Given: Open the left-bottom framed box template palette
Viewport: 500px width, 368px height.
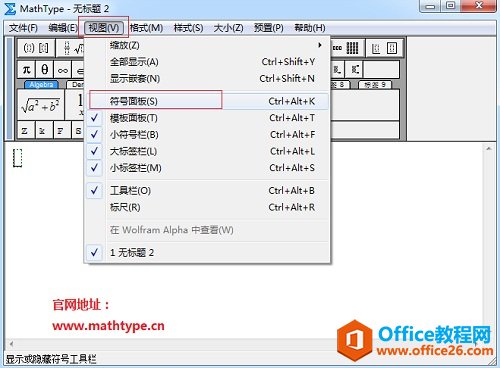Looking at the screenshot, I should pos(376,49).
